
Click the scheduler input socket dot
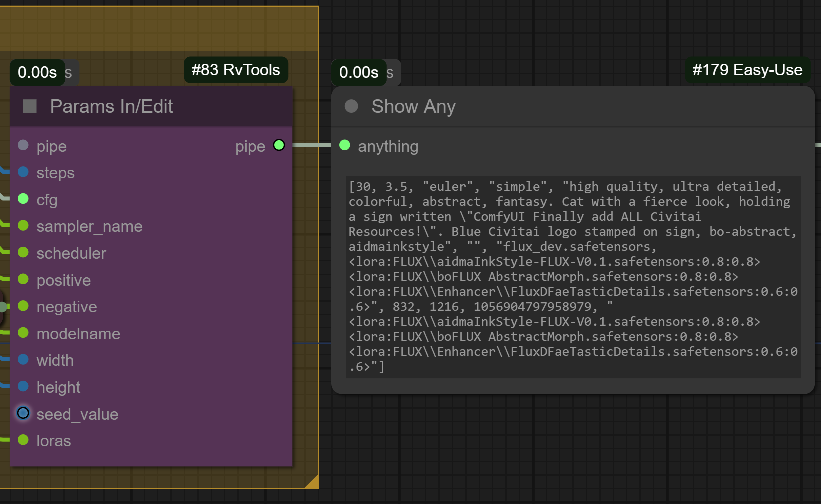(23, 252)
